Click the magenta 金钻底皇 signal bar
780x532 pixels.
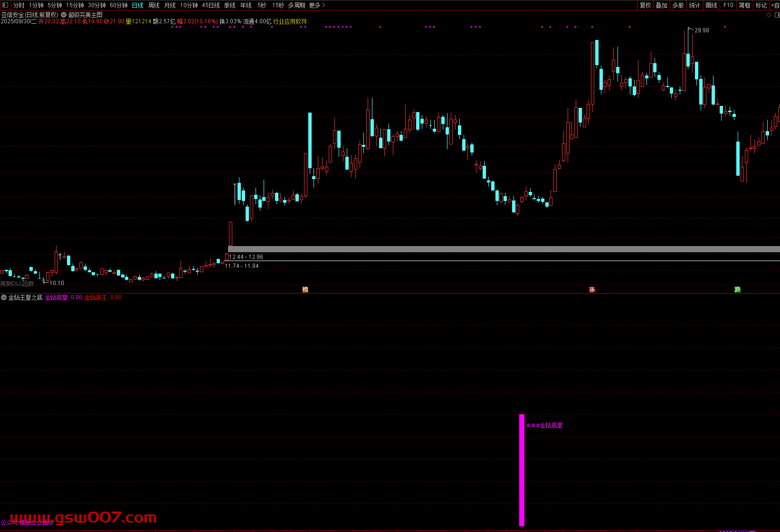point(522,470)
